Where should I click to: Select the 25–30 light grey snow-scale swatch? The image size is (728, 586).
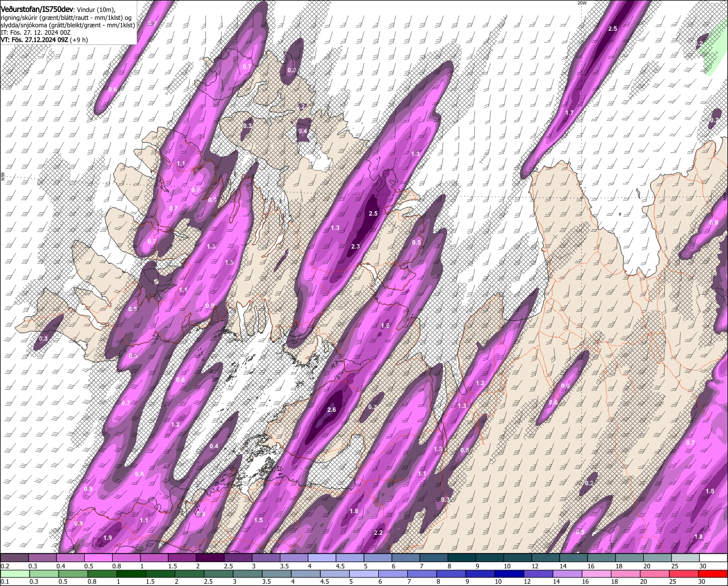tap(685, 558)
